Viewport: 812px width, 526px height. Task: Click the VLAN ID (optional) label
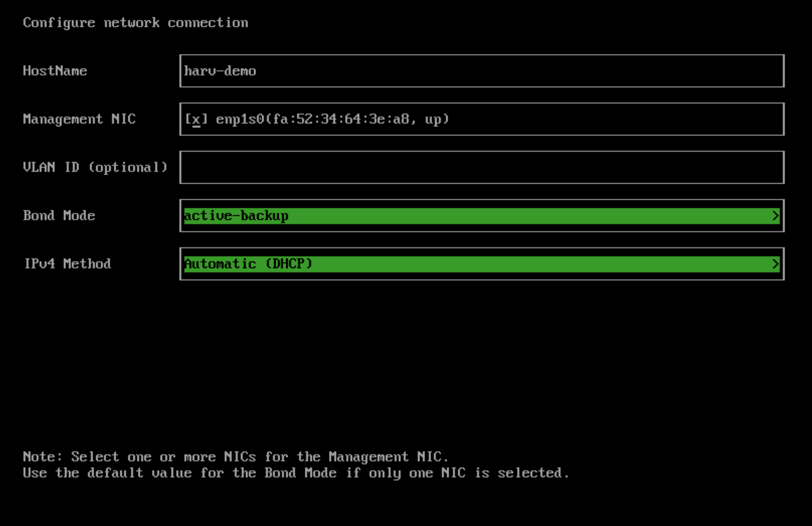pos(95,168)
